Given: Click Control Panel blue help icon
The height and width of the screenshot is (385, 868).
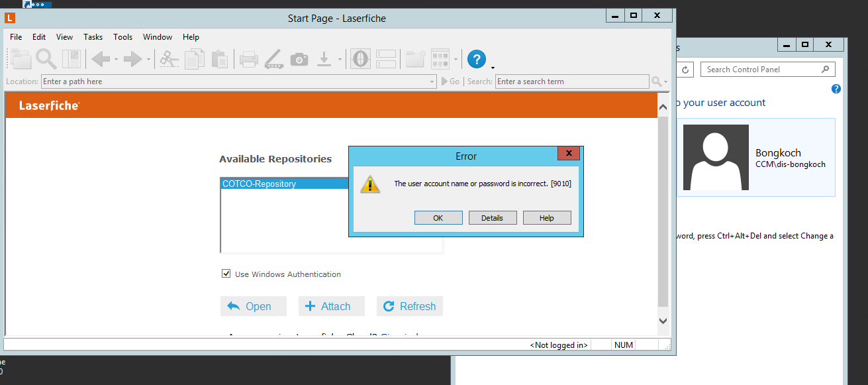Looking at the screenshot, I should pos(836,89).
